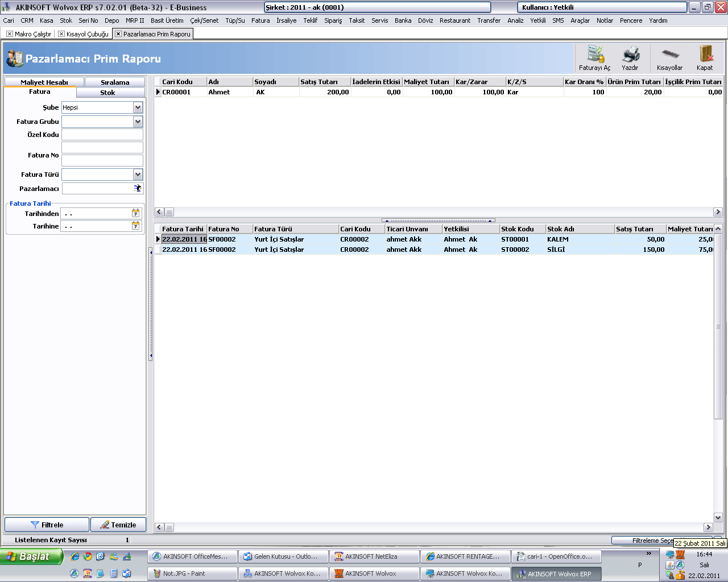Click the grid splitter collapse handle
728x582 pixels.
438,220
